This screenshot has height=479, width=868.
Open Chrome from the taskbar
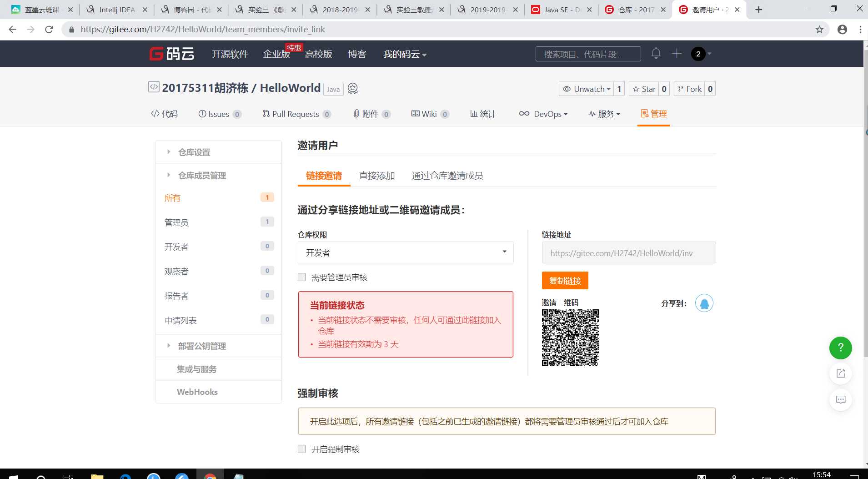pos(210,476)
